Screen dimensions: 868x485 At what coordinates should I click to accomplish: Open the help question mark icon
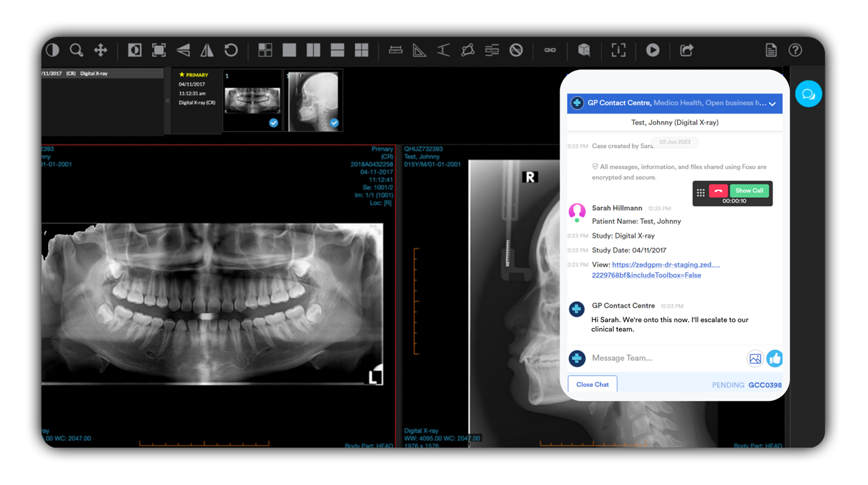coord(795,50)
